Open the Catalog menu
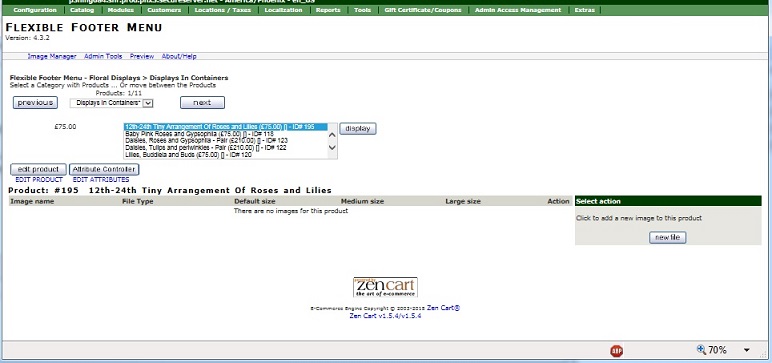The image size is (772, 363). tap(82, 10)
